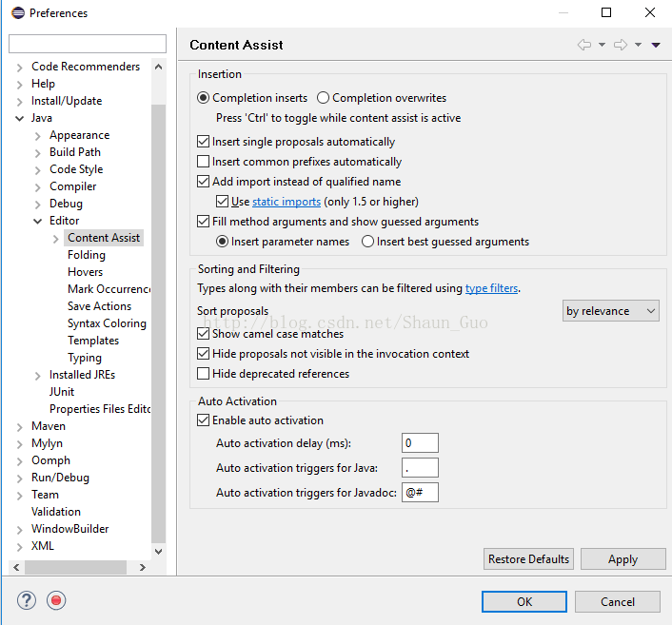
Task: Select Insert parameter names radio button
Action: tap(222, 242)
